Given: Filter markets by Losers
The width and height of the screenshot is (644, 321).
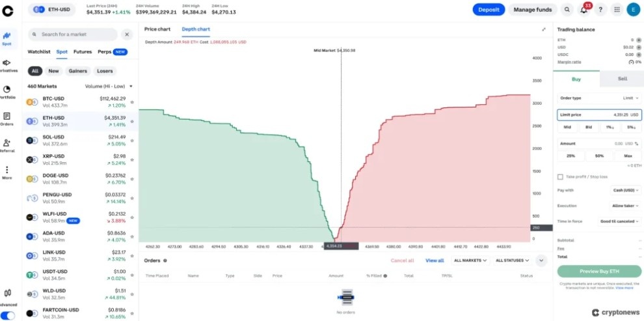Looking at the screenshot, I should pos(105,71).
